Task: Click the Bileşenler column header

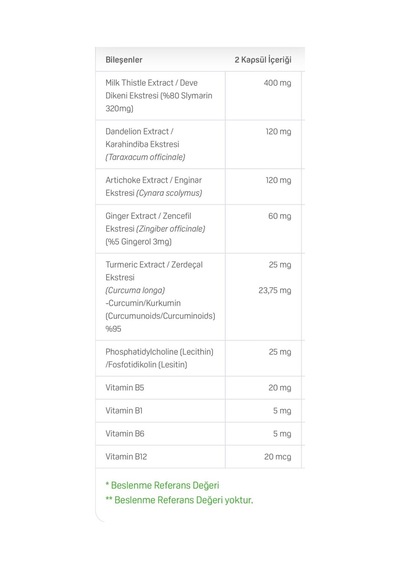Action: click(x=124, y=60)
